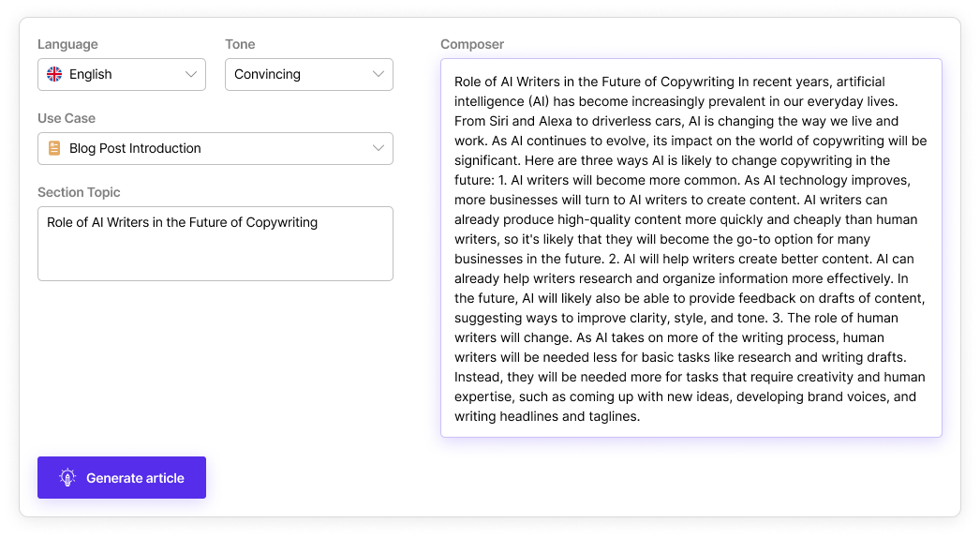Open the Blog Post Introduction selector
This screenshot has width=980, height=538.
[x=215, y=148]
